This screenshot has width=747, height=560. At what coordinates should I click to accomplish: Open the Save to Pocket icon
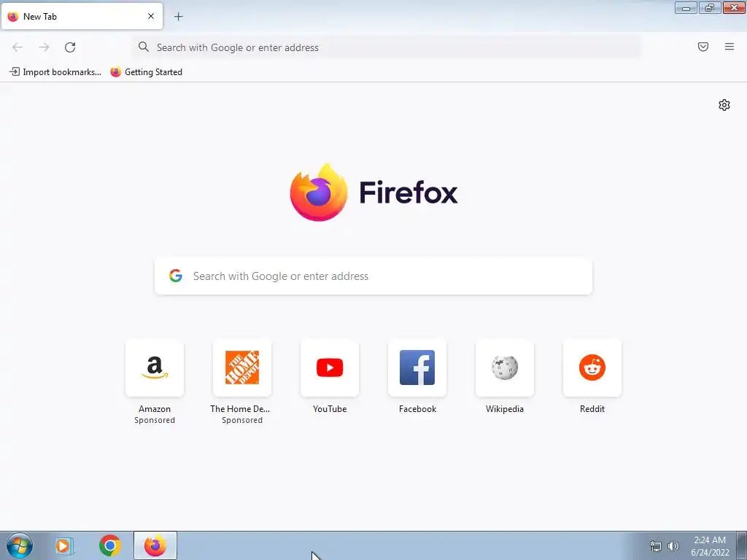point(703,47)
